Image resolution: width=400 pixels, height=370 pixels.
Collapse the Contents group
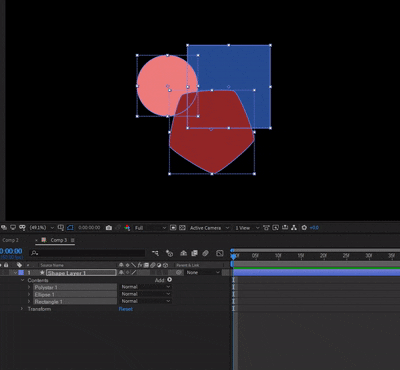(23, 280)
